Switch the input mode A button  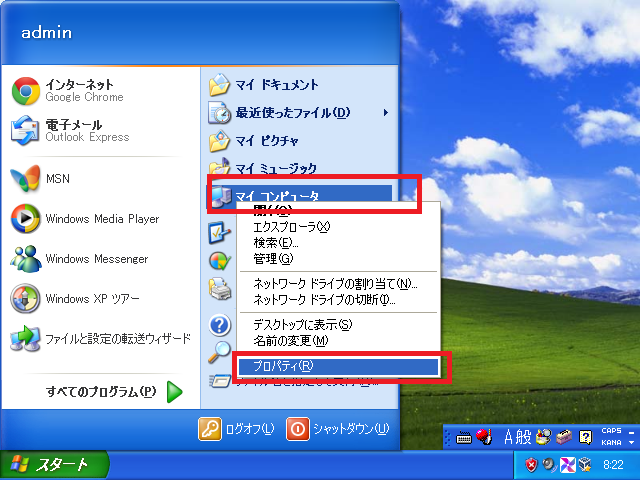click(x=508, y=437)
